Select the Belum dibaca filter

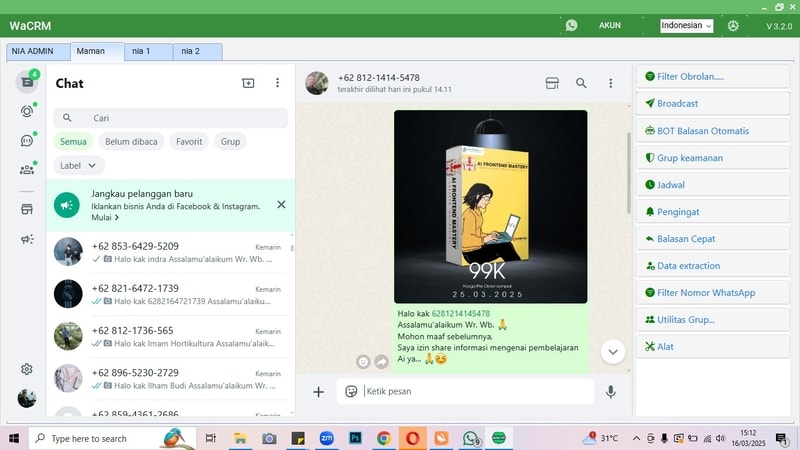pos(131,141)
